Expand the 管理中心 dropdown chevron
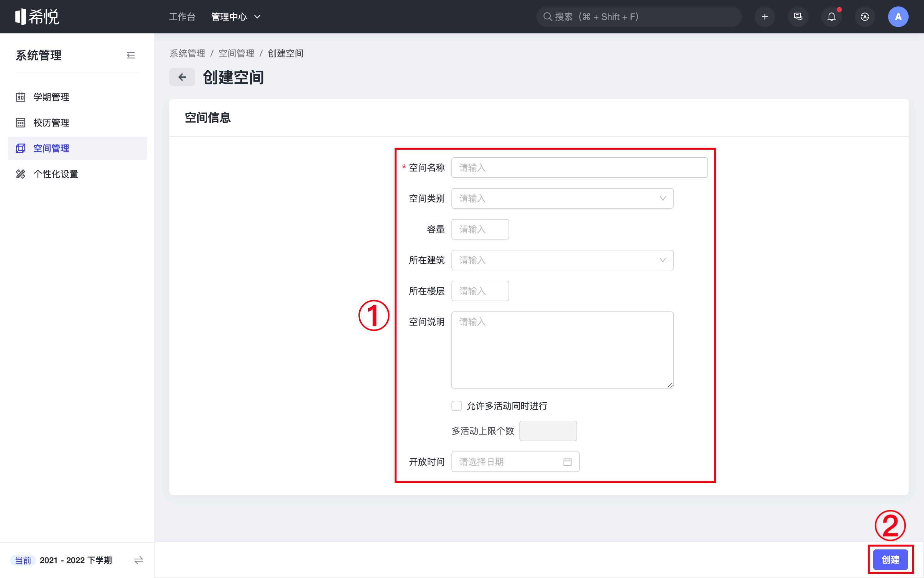This screenshot has width=924, height=578. click(x=257, y=17)
